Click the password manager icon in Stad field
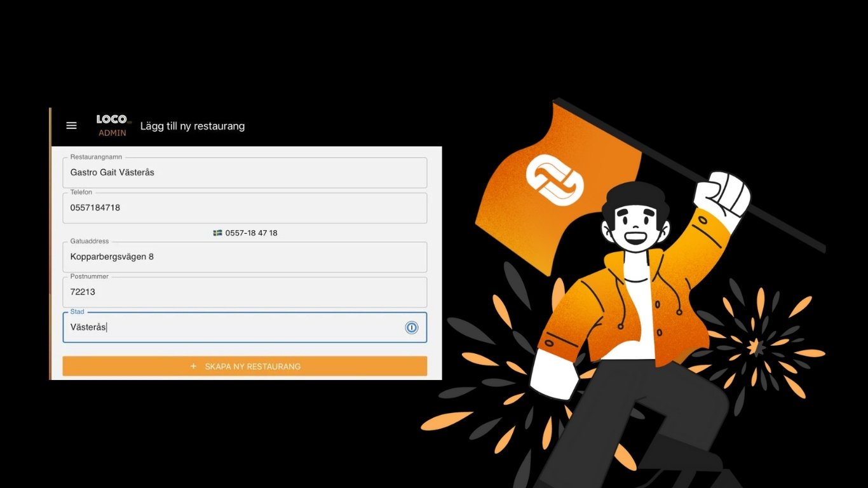The image size is (868, 488). [412, 327]
